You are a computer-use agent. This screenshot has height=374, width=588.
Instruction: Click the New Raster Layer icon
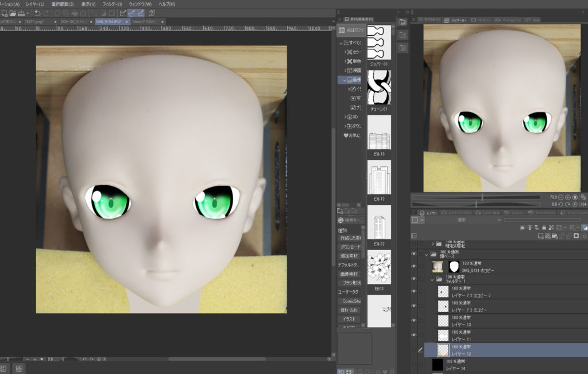click(x=541, y=236)
